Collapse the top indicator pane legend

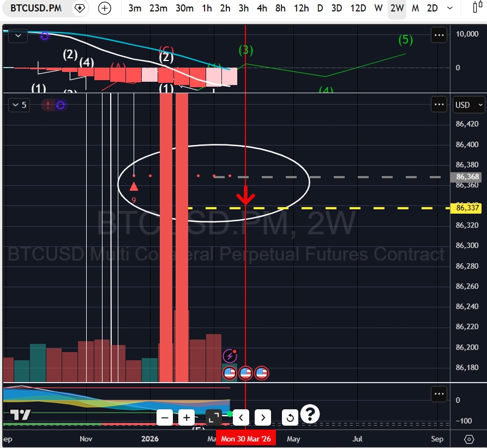click(x=18, y=36)
